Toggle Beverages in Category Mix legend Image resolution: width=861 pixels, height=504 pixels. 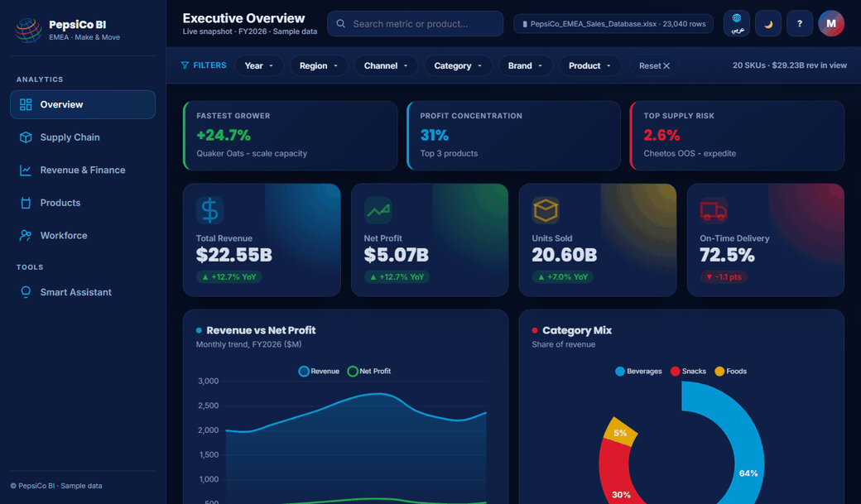pos(638,371)
